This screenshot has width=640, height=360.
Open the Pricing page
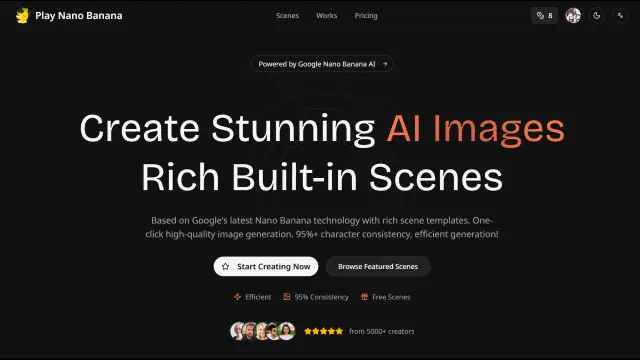point(366,16)
